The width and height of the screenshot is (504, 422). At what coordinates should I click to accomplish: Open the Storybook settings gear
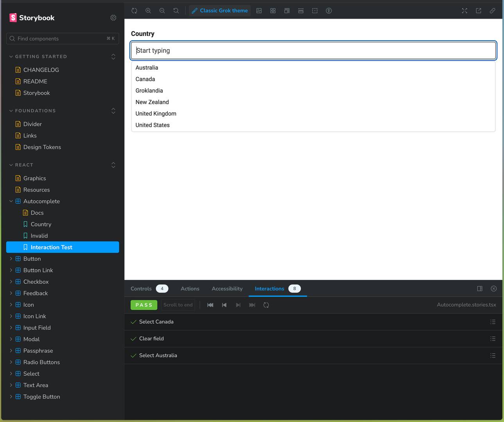[x=113, y=18]
